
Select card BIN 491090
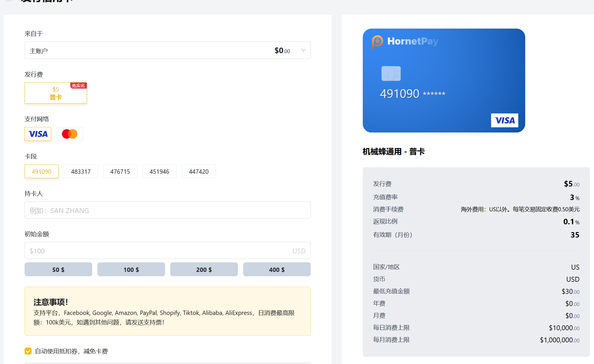click(42, 171)
